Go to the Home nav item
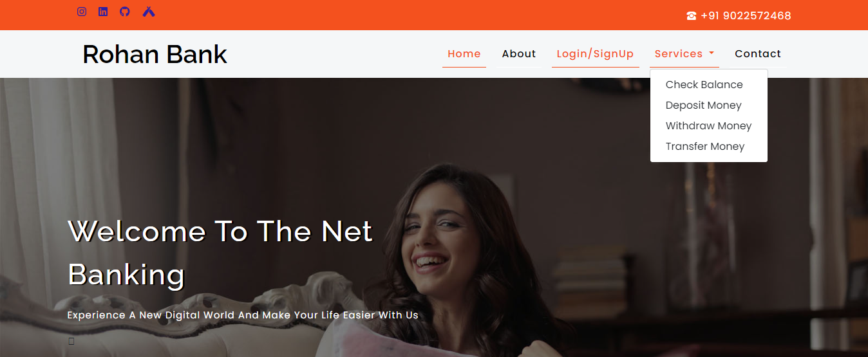The height and width of the screenshot is (357, 868). click(x=464, y=54)
